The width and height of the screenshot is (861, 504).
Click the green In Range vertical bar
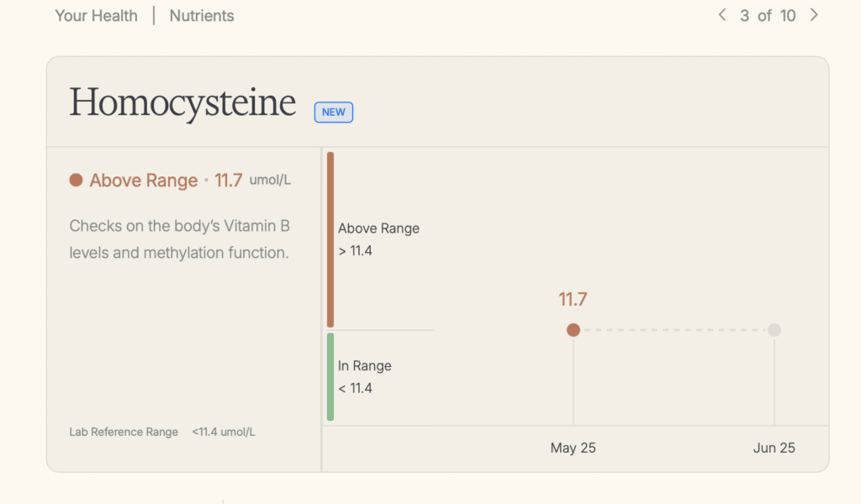point(330,376)
